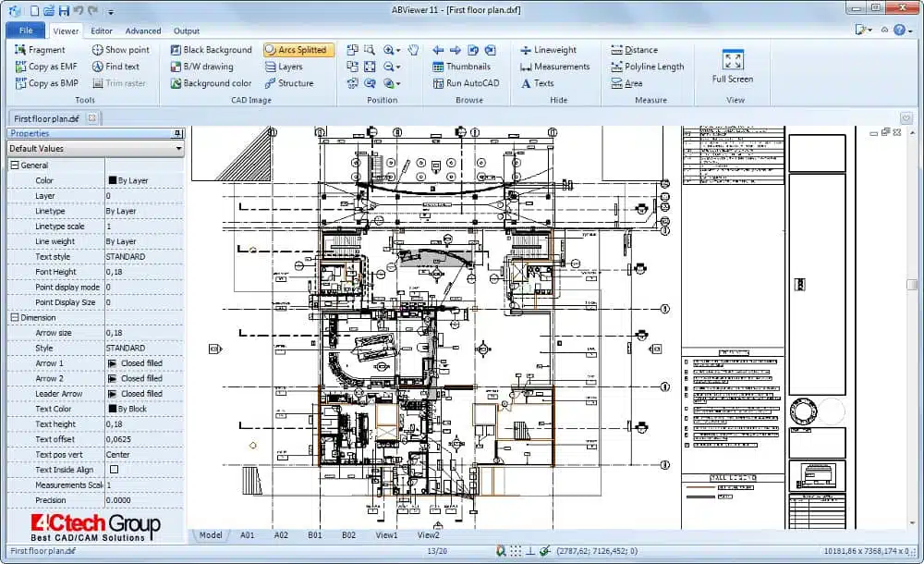Change the Text Color By Block value
924x564 pixels.
click(137, 409)
